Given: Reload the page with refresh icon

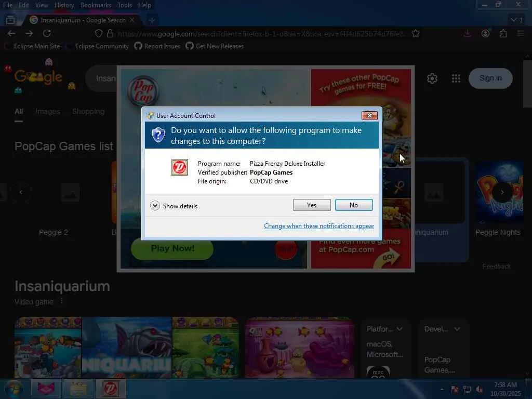Looking at the screenshot, I should coord(47,33).
